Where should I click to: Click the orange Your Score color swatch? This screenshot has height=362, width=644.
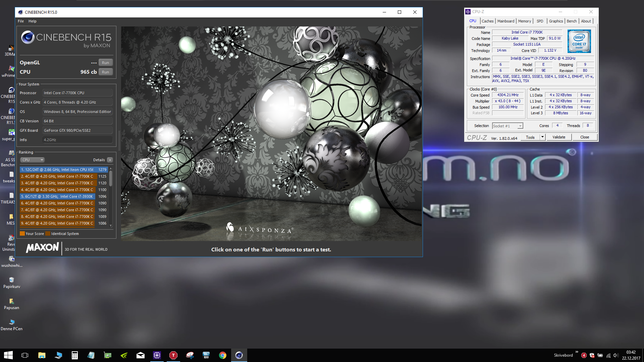tap(22, 234)
